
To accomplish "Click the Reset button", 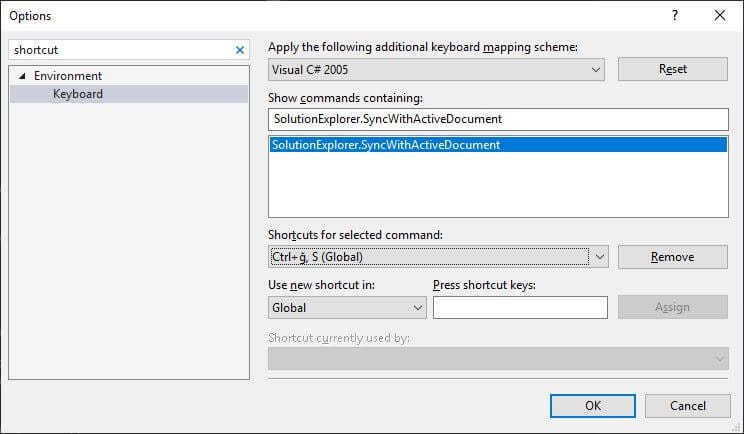I will (x=672, y=69).
